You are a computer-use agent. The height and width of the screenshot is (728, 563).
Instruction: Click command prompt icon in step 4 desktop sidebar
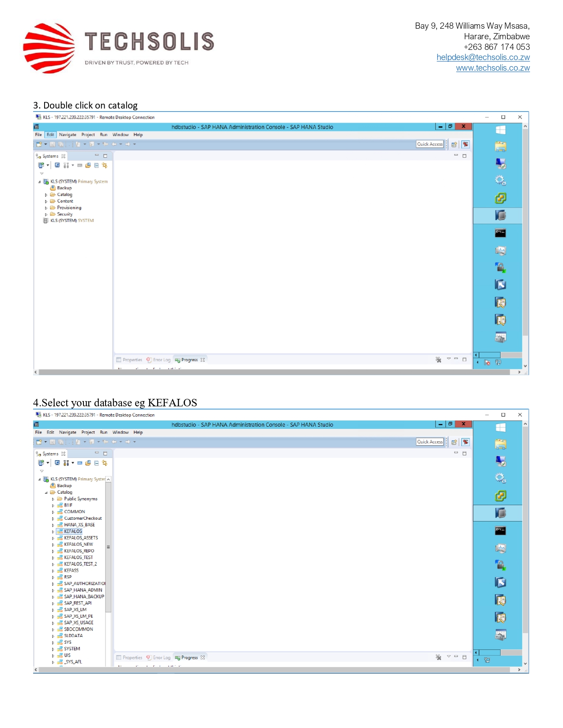500,531
